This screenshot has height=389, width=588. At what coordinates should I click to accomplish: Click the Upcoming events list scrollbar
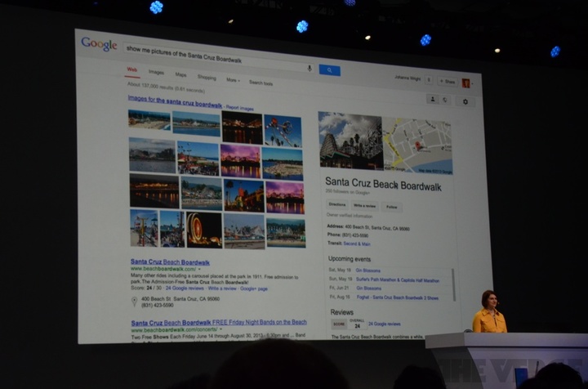point(454,284)
